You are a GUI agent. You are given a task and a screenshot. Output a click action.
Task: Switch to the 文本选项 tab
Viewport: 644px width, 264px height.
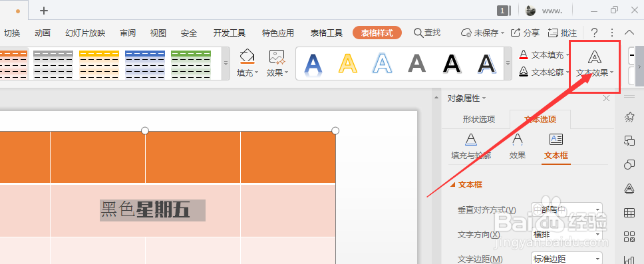coord(540,120)
